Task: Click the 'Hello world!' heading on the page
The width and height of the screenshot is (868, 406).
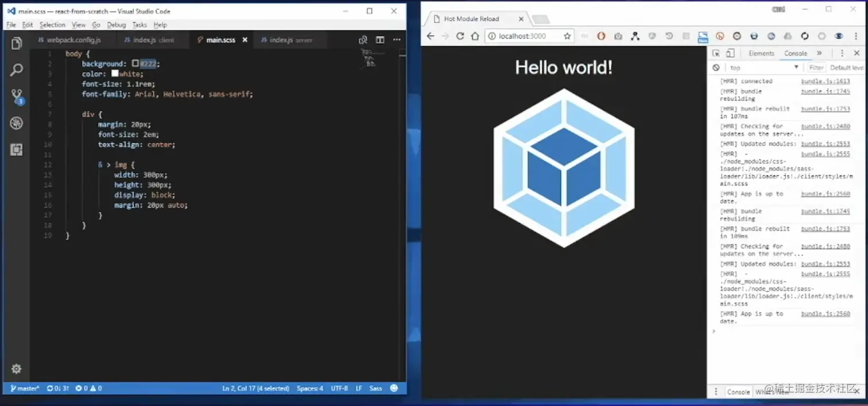Action: point(564,67)
